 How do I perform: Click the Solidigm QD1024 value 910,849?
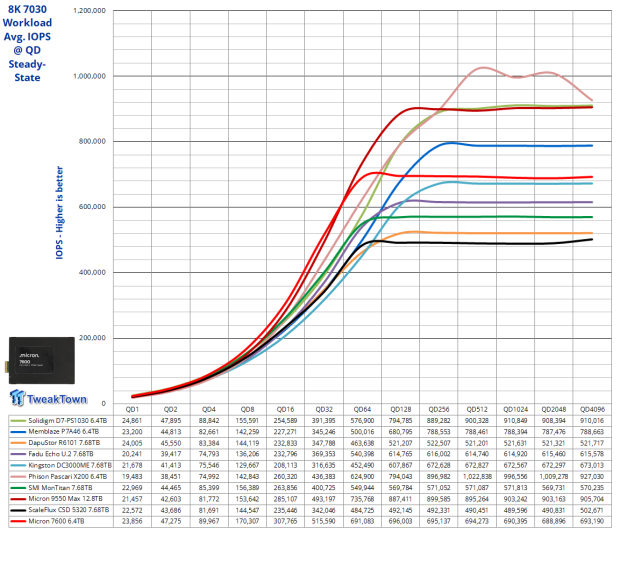[515, 421]
